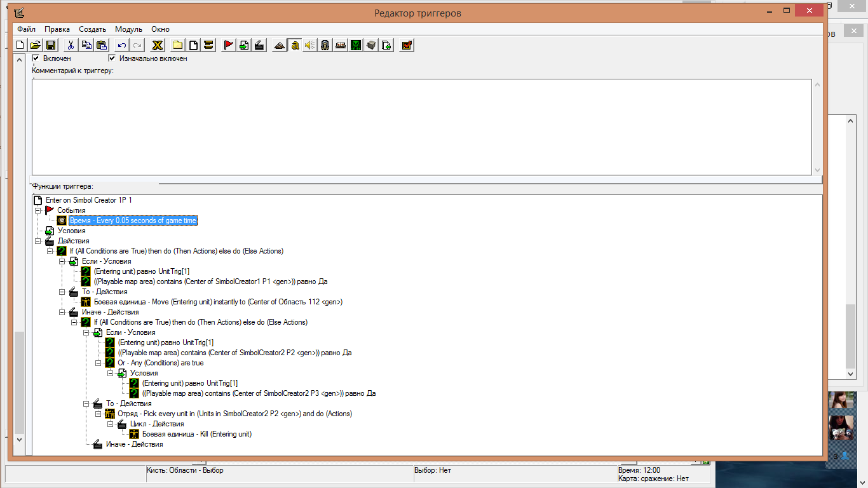Open the Variables editor (yellow X icon)
Viewport: 868px width, 488px height.
(x=158, y=45)
